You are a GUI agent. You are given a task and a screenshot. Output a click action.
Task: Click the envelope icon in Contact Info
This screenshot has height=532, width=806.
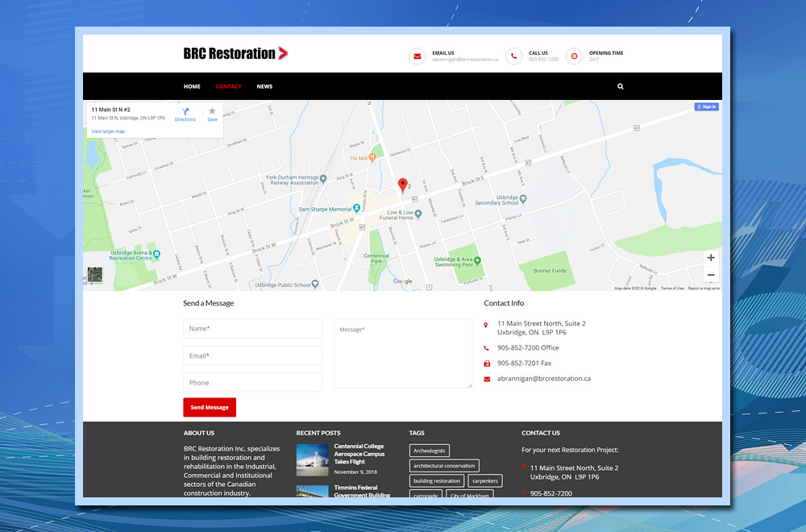pos(487,379)
